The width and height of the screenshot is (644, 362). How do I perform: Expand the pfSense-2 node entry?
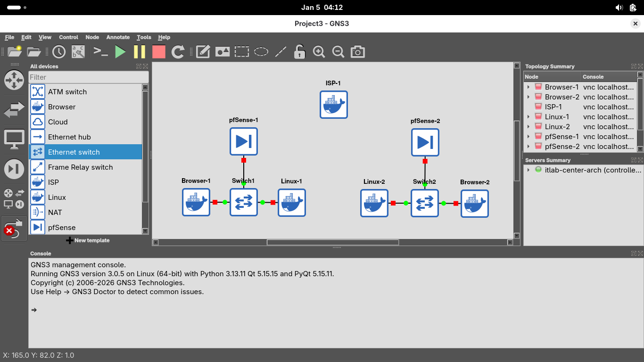(x=528, y=147)
